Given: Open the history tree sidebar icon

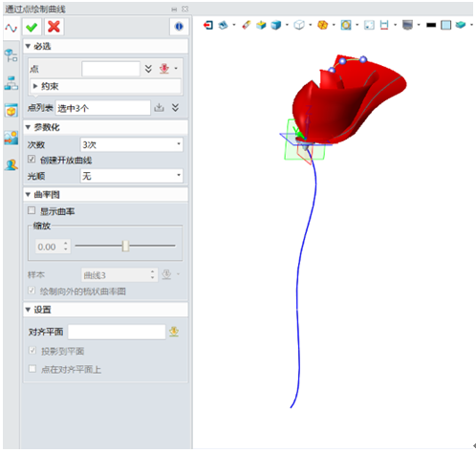Looking at the screenshot, I should point(11,55).
